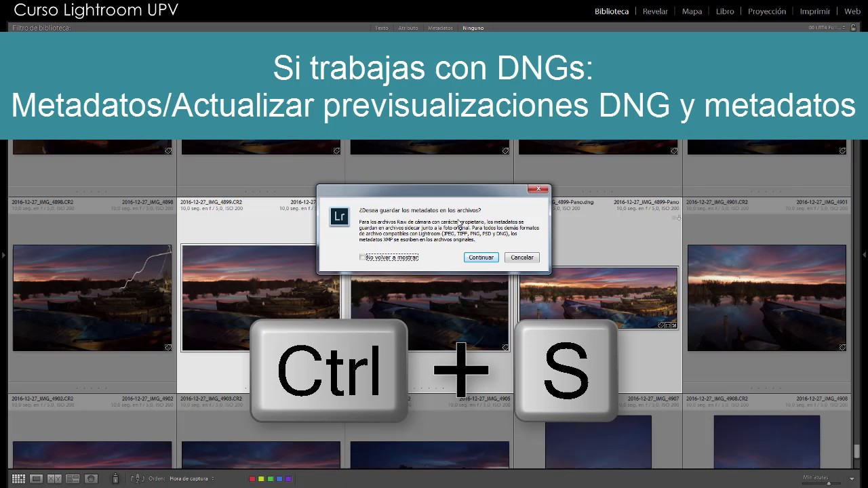Open the Imprimir module
The image size is (868, 488).
coord(815,12)
